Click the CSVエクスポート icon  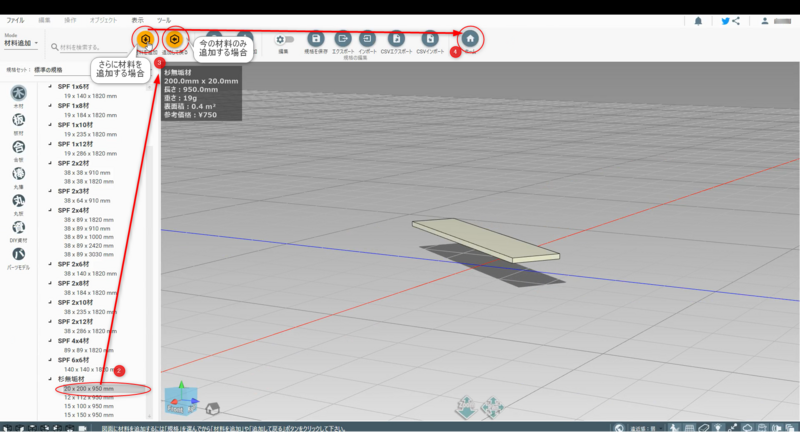(x=396, y=39)
